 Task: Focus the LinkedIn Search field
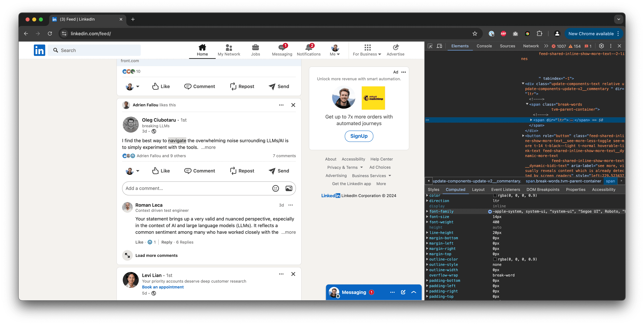(x=94, y=50)
